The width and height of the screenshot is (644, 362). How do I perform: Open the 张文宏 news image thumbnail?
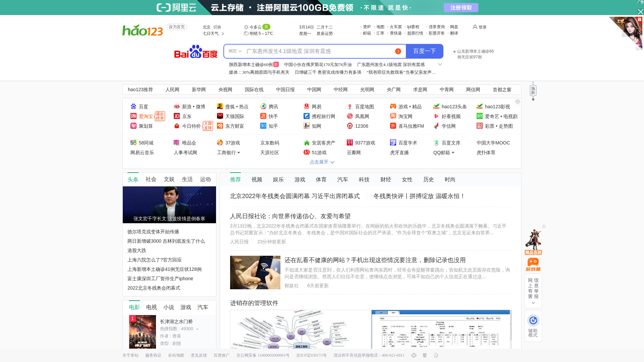tap(169, 205)
